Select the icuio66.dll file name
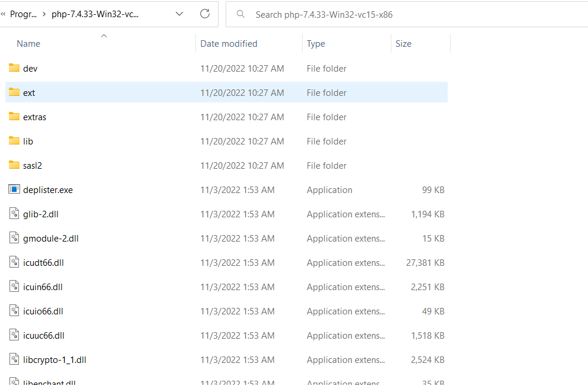The height and width of the screenshot is (389, 588). point(43,311)
